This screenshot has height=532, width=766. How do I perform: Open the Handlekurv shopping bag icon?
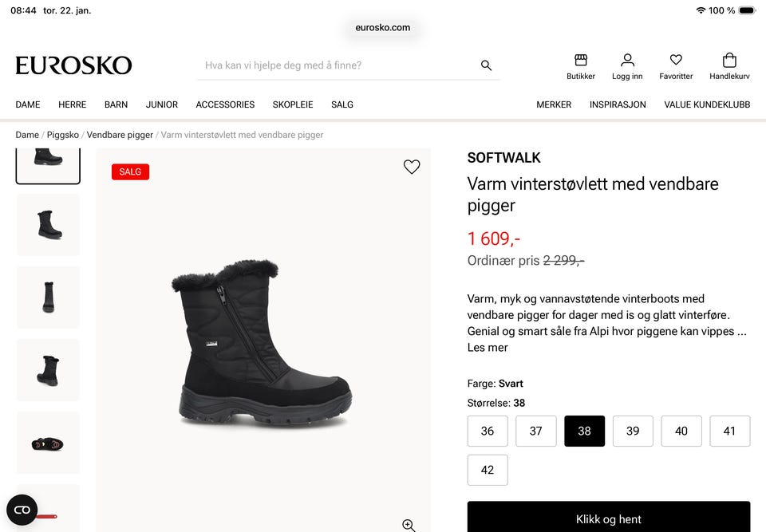coord(729,61)
